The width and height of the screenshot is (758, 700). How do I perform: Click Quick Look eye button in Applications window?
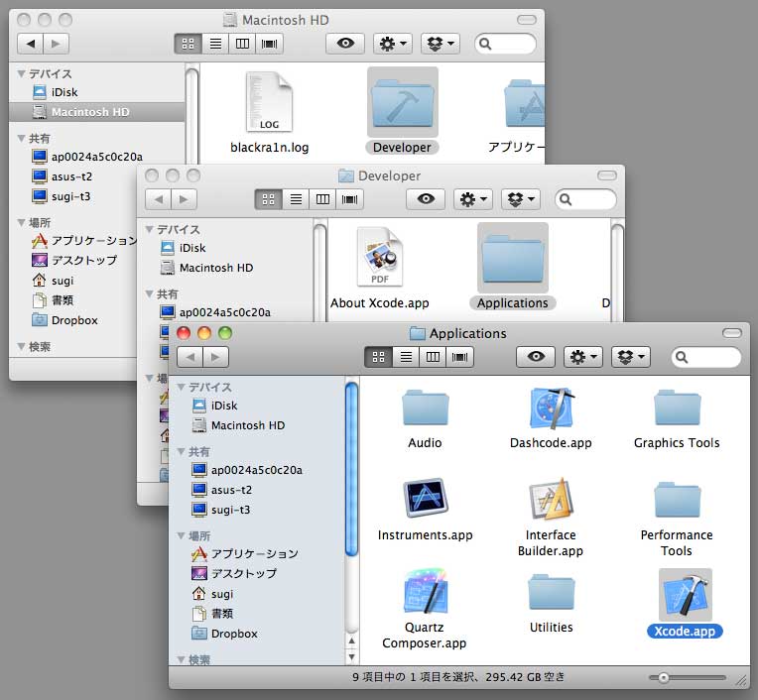536,357
